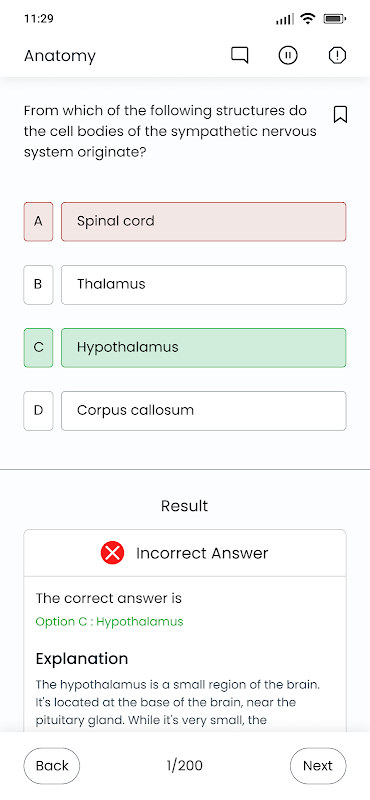This screenshot has width=370, height=800.
Task: Tap the 1/200 question counter
Action: (184, 765)
